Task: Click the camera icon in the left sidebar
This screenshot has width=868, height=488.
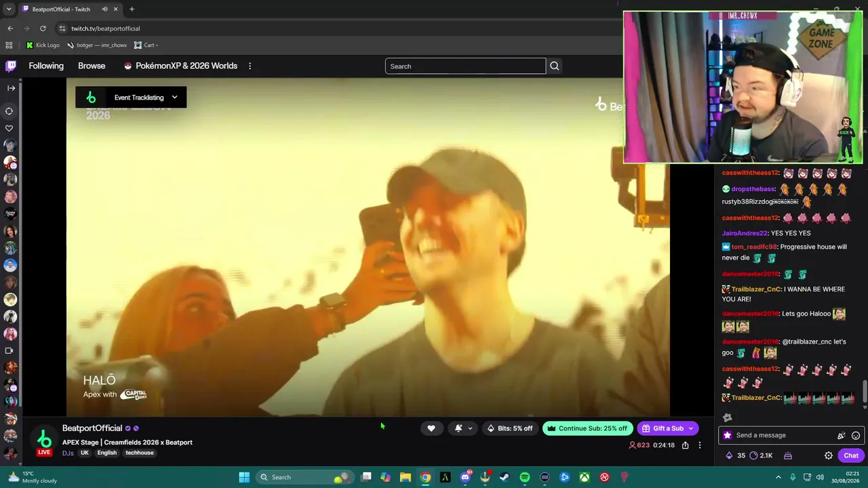Action: click(9, 350)
